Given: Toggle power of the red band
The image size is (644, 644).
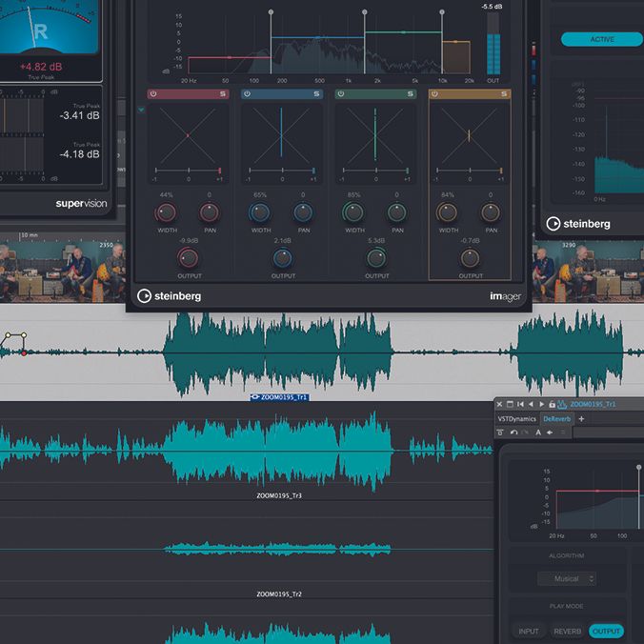Looking at the screenshot, I should click(153, 94).
